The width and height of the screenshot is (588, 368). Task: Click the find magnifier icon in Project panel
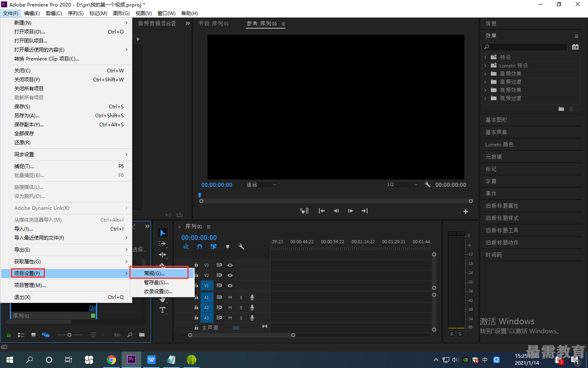tap(130, 335)
